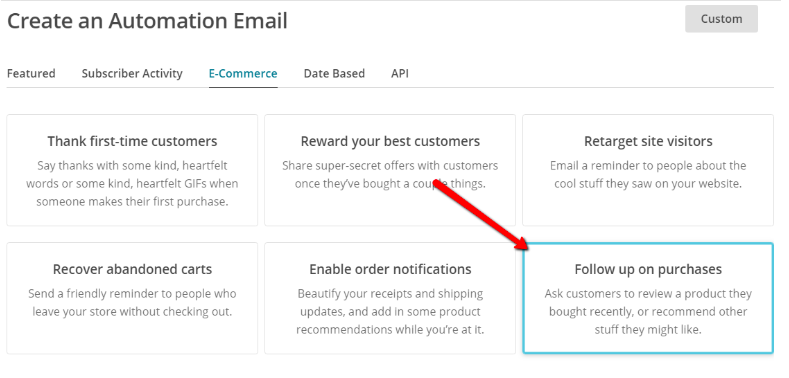
Task: Select Reward your best customers card
Action: coord(390,170)
